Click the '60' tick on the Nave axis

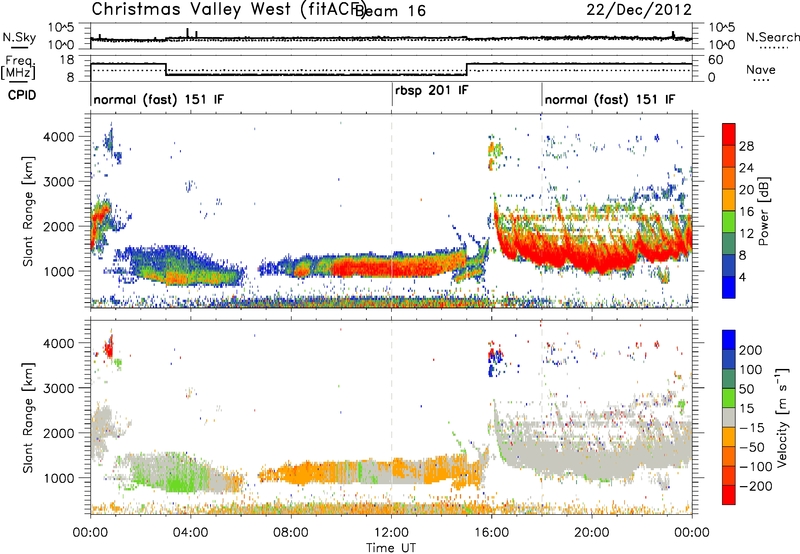pyautogui.click(x=716, y=60)
